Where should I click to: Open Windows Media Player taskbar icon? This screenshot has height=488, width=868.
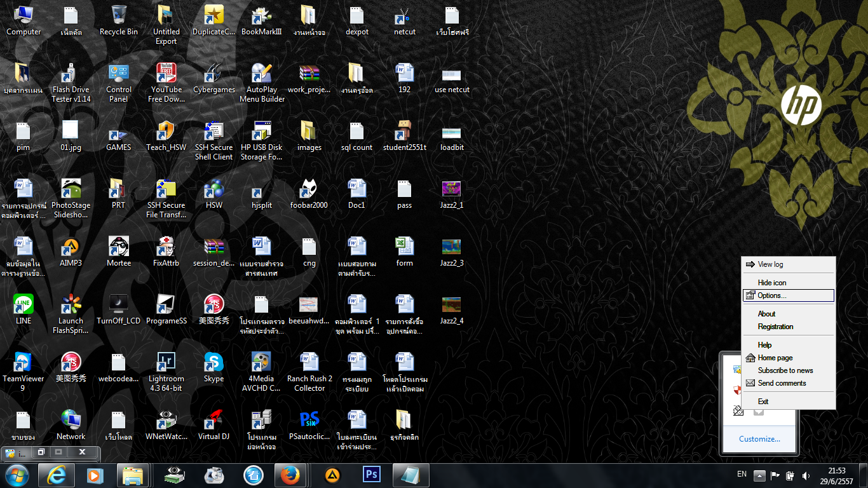pyautogui.click(x=94, y=475)
